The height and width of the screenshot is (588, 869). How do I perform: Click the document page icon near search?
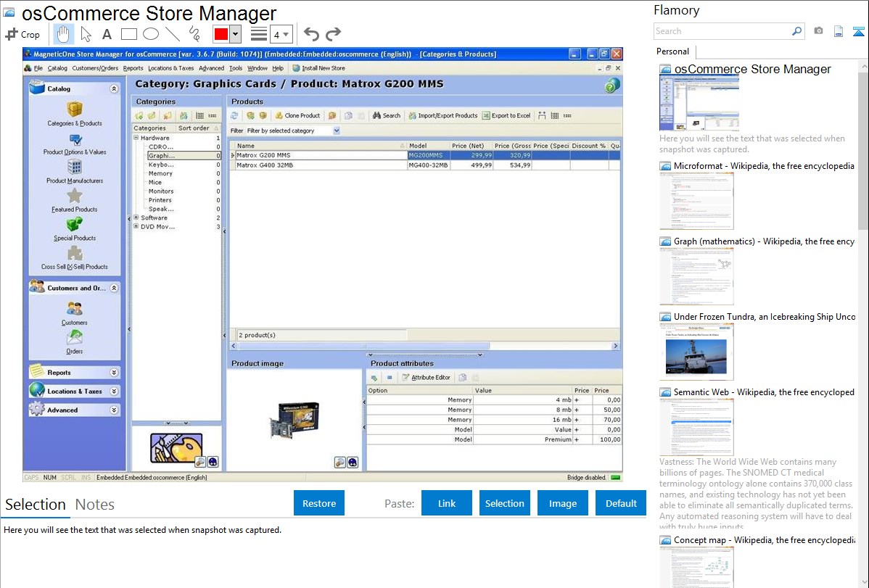[x=839, y=31]
